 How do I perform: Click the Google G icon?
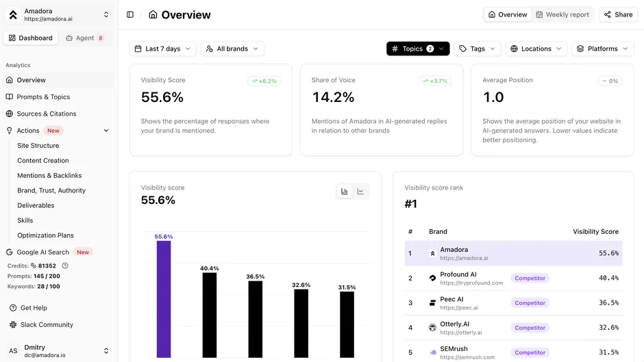pos(9,252)
